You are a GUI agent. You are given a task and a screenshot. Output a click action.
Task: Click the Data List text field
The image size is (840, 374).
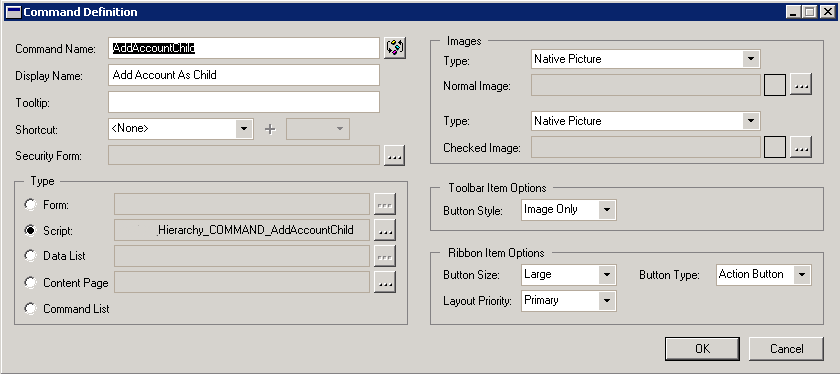pyautogui.click(x=242, y=256)
